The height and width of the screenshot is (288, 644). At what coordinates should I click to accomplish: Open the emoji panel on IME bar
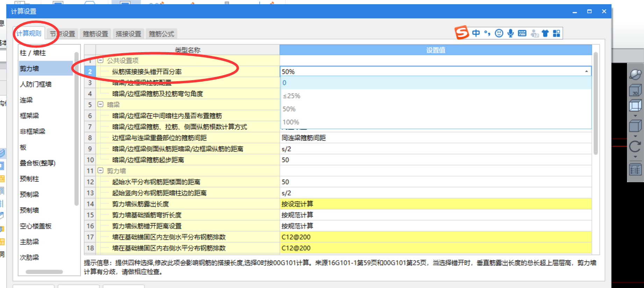tap(499, 33)
